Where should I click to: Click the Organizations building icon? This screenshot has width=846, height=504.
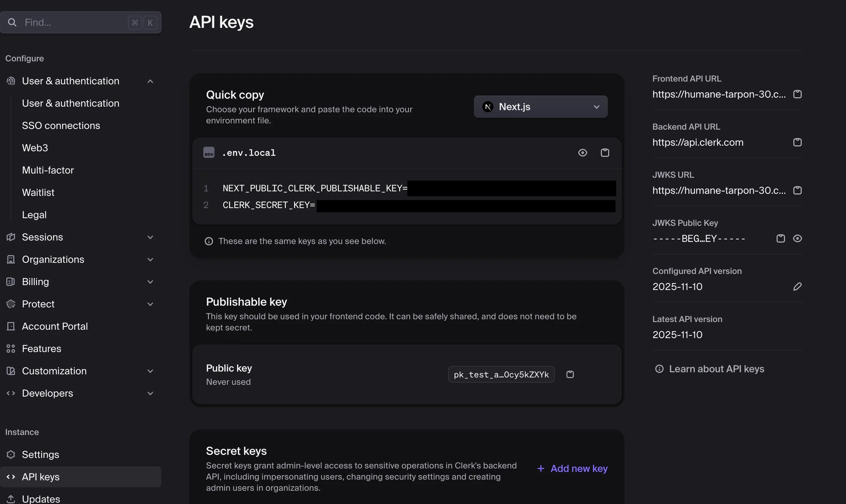pos(11,260)
